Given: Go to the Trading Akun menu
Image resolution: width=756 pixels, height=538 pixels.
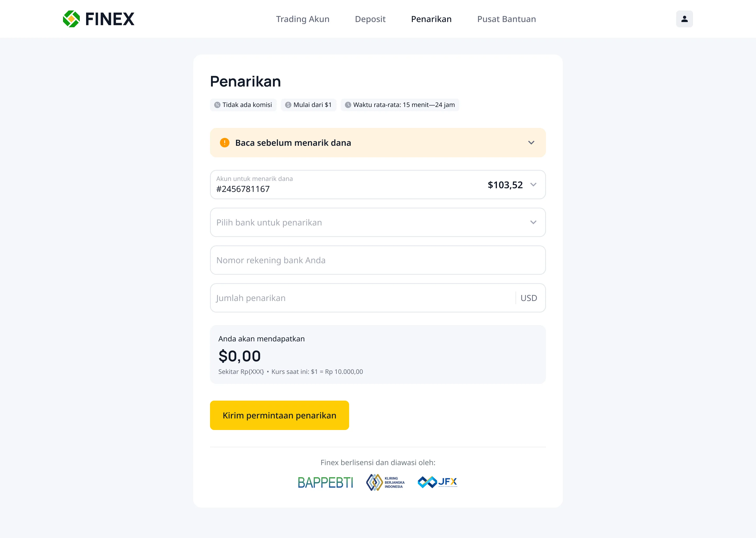Looking at the screenshot, I should coord(302,19).
